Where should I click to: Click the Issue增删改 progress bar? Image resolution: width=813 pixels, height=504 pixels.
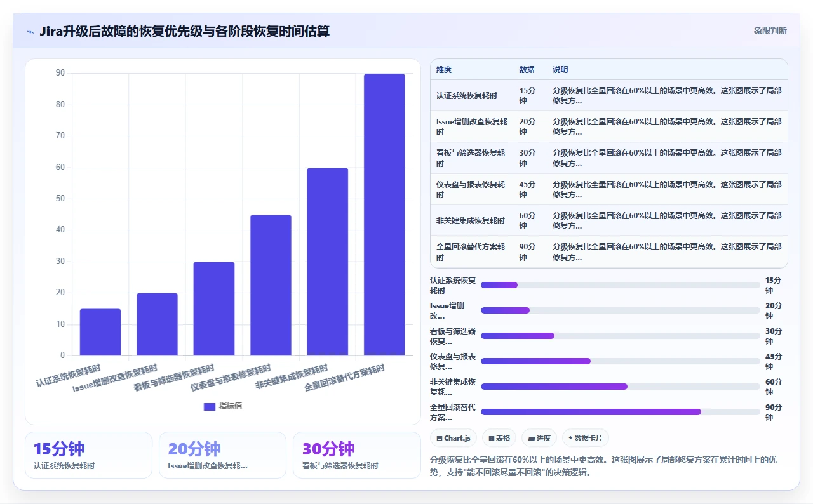click(x=620, y=310)
